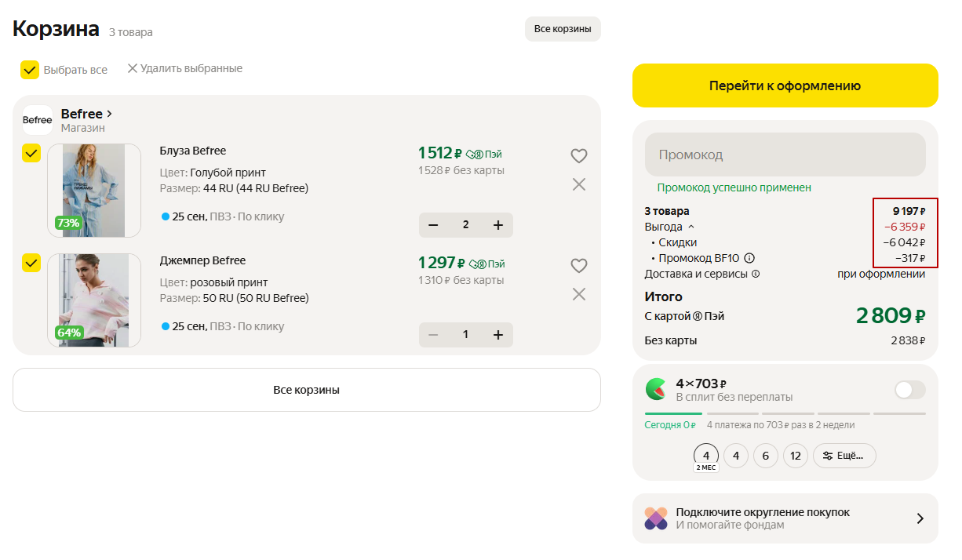962x560 pixels.
Task: Increase Блуза Befree quantity with plus
Action: tap(497, 225)
